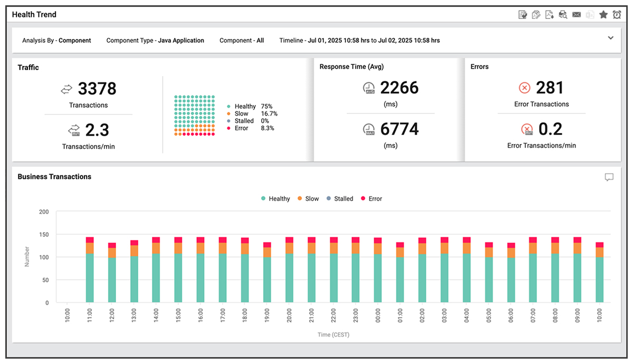Toggle the Error series in chart legend

point(371,199)
